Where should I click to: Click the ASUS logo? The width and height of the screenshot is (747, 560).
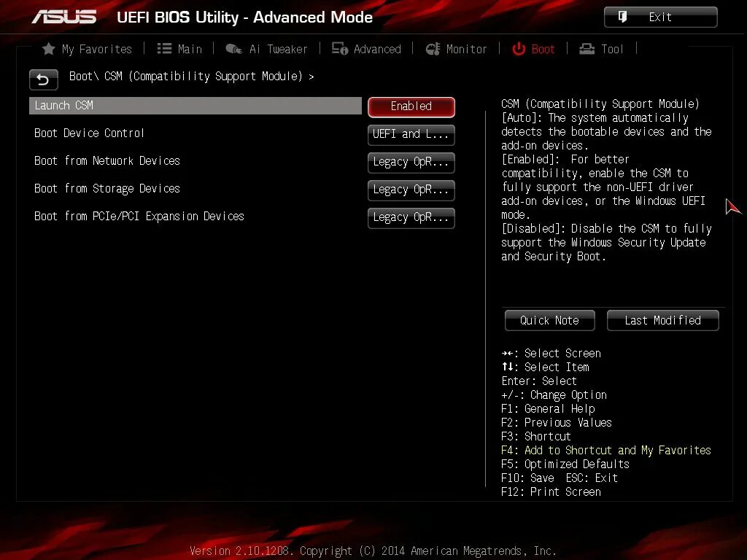[64, 17]
